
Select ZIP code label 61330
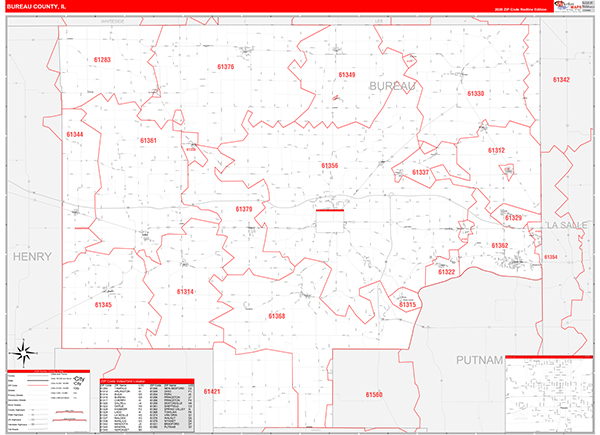click(476, 94)
